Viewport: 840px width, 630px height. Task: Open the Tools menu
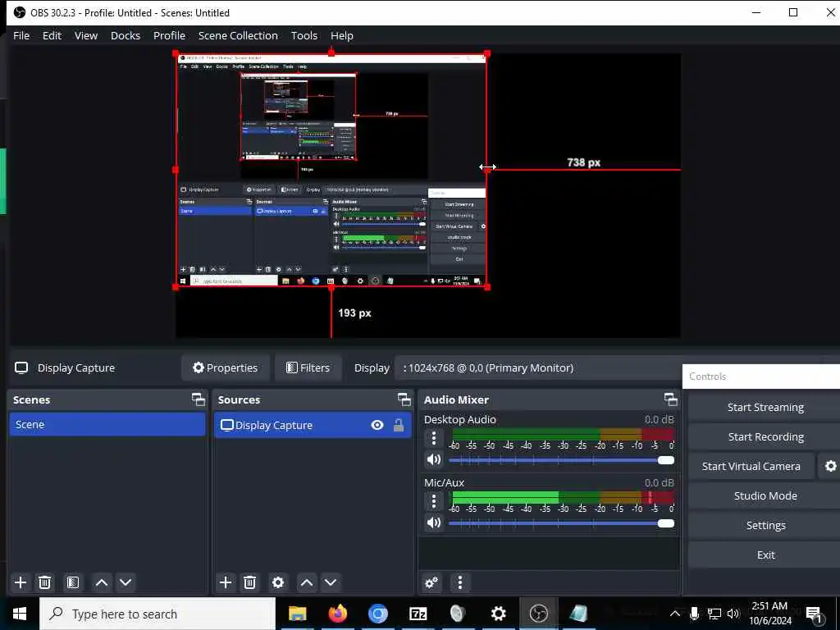[304, 35]
